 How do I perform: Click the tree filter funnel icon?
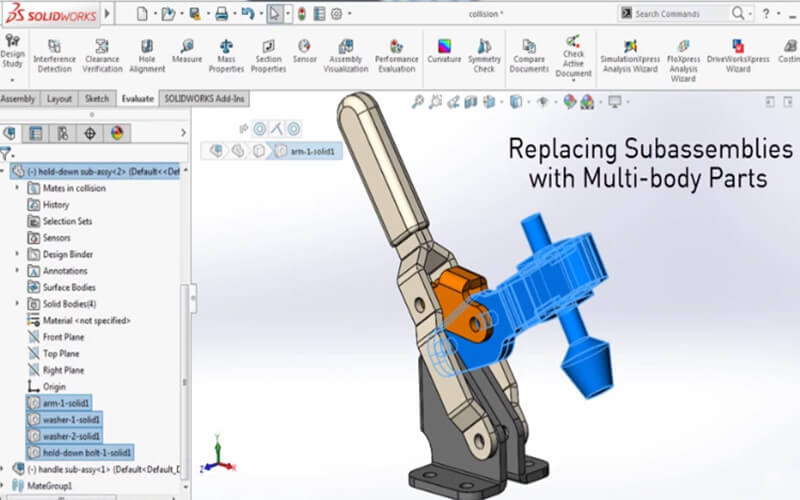tap(6, 153)
